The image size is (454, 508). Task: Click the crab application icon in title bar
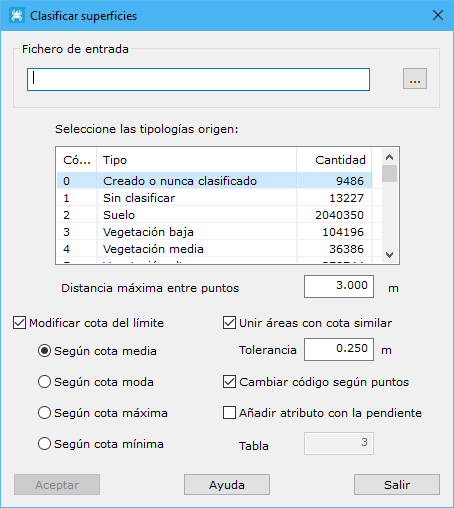point(17,16)
